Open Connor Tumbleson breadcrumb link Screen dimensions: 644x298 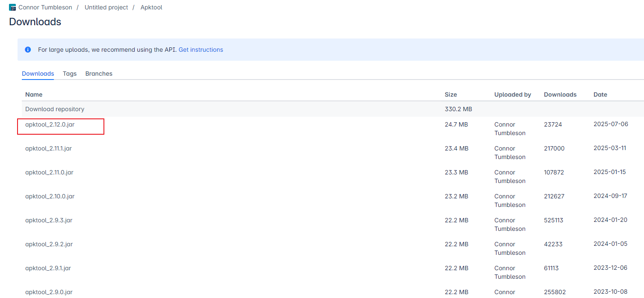tap(45, 7)
